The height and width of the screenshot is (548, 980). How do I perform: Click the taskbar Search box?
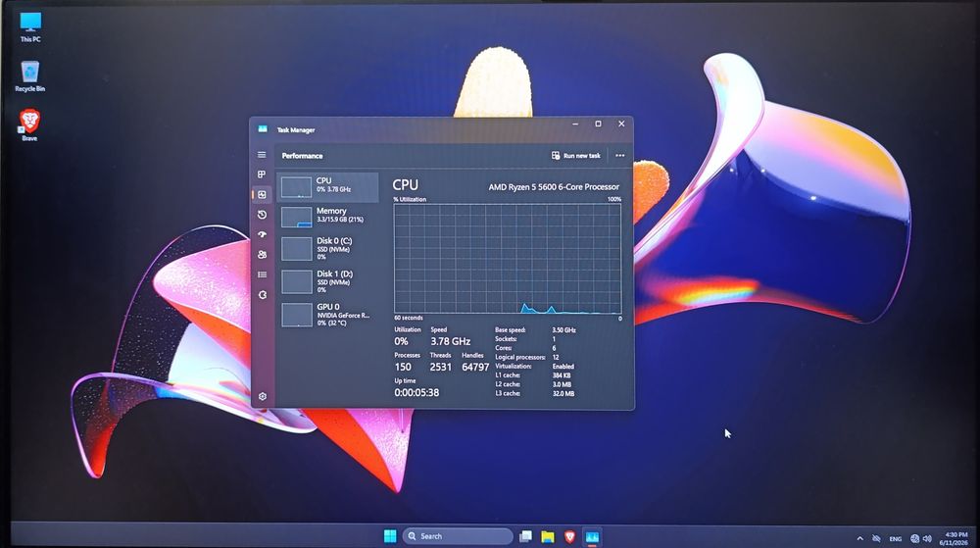pyautogui.click(x=458, y=536)
